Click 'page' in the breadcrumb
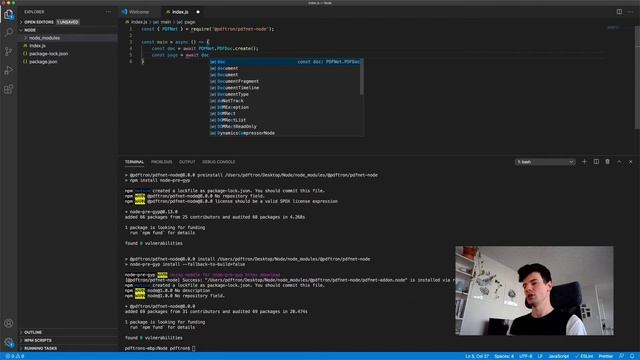The height and width of the screenshot is (360, 640). (190, 22)
